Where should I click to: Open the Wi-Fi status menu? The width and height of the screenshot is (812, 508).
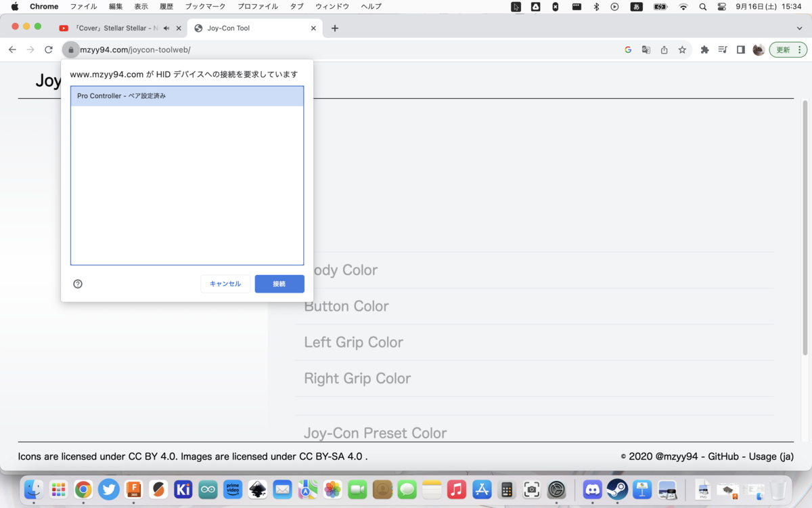pos(683,7)
